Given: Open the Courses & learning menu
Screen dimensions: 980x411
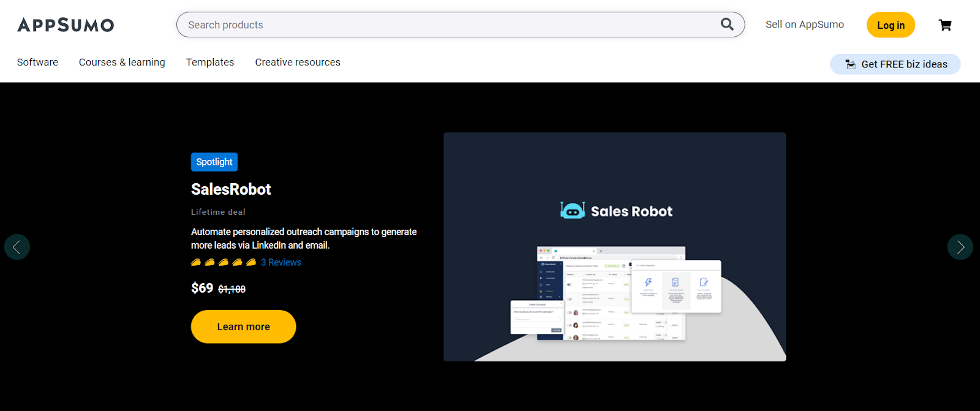Looking at the screenshot, I should pos(122,62).
